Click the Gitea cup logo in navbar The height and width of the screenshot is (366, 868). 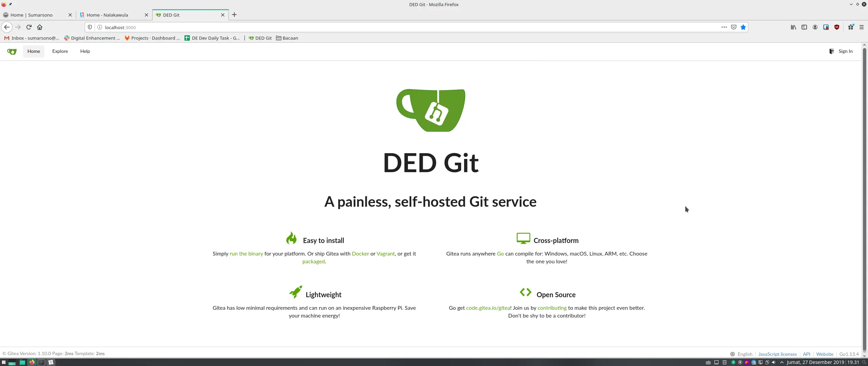point(12,52)
